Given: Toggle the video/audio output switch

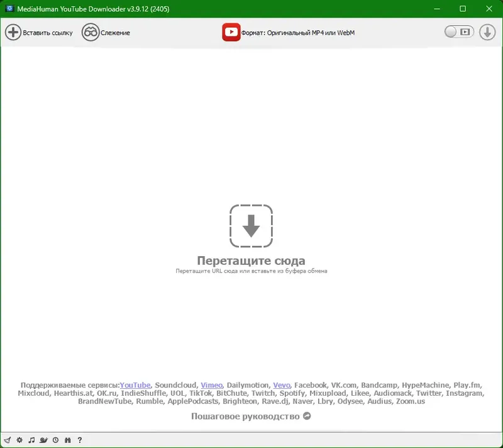Looking at the screenshot, I should tap(459, 31).
